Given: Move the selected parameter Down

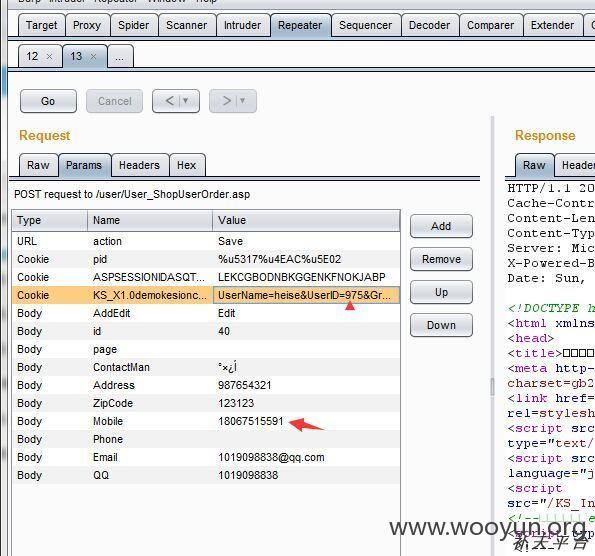Looking at the screenshot, I should (x=441, y=325).
